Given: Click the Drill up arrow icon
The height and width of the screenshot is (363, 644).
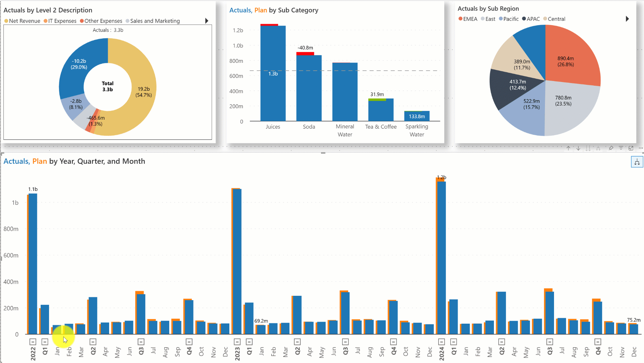Looking at the screenshot, I should (x=568, y=148).
